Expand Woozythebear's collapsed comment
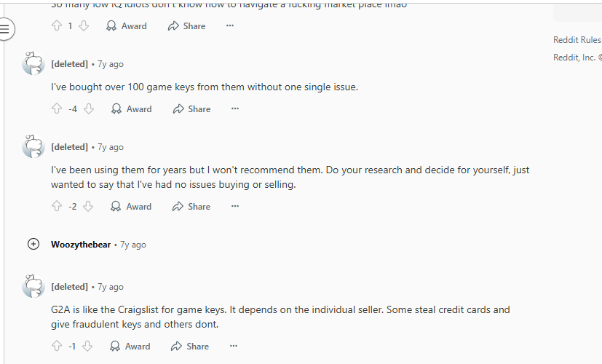The height and width of the screenshot is (364, 602). (33, 245)
